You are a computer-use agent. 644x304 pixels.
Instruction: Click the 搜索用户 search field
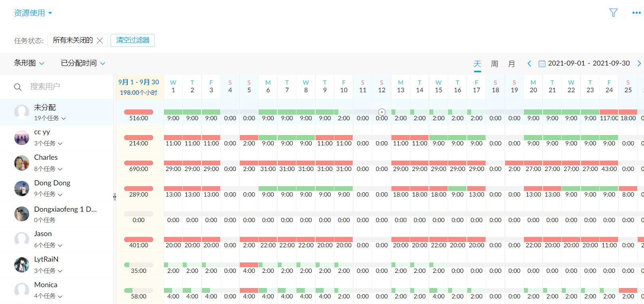pyautogui.click(x=68, y=87)
